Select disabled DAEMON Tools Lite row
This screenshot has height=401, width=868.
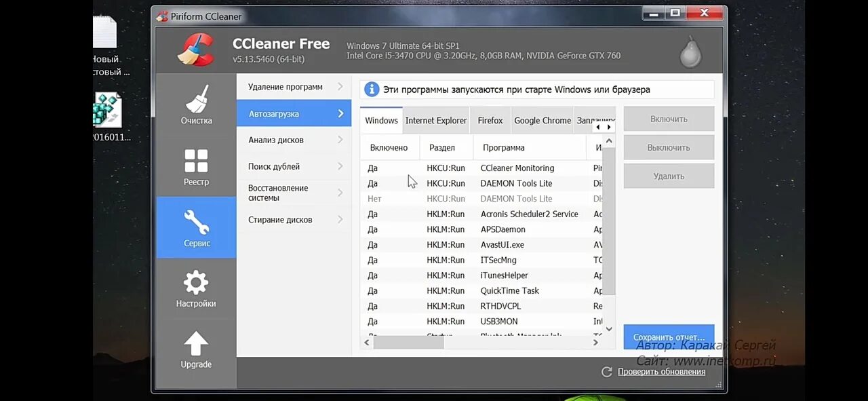point(481,199)
